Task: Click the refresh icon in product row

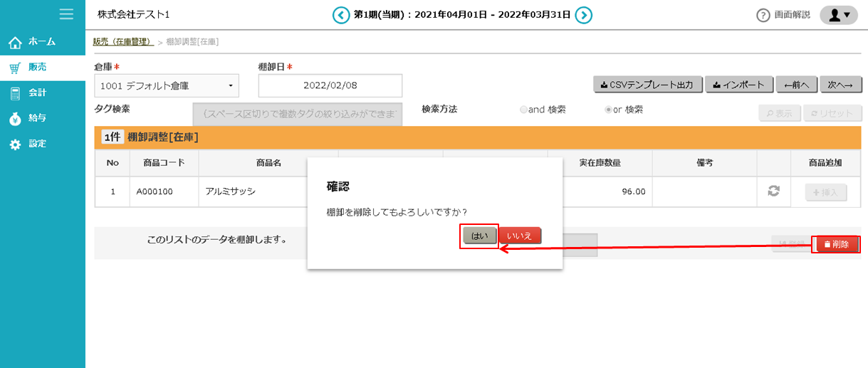Action: [x=773, y=191]
